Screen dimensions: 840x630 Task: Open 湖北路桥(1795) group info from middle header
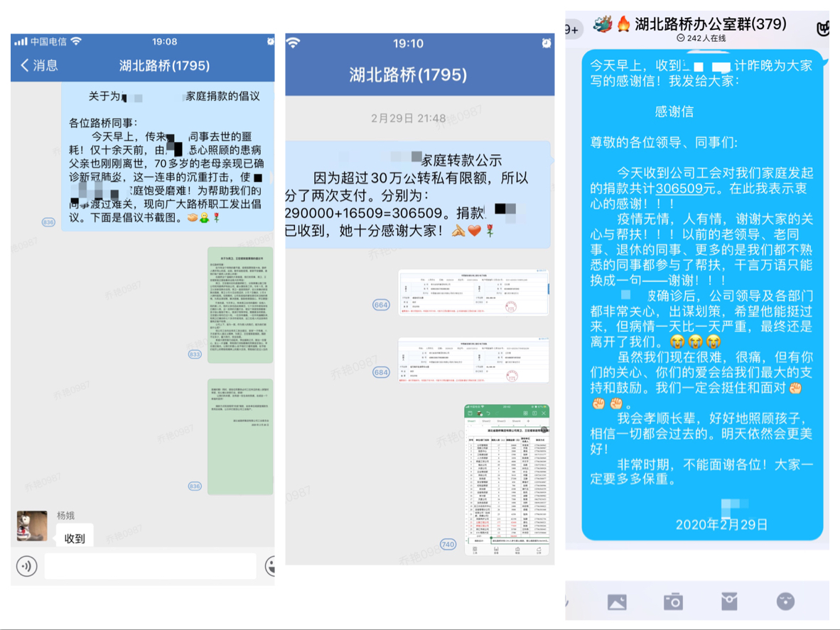pyautogui.click(x=408, y=75)
